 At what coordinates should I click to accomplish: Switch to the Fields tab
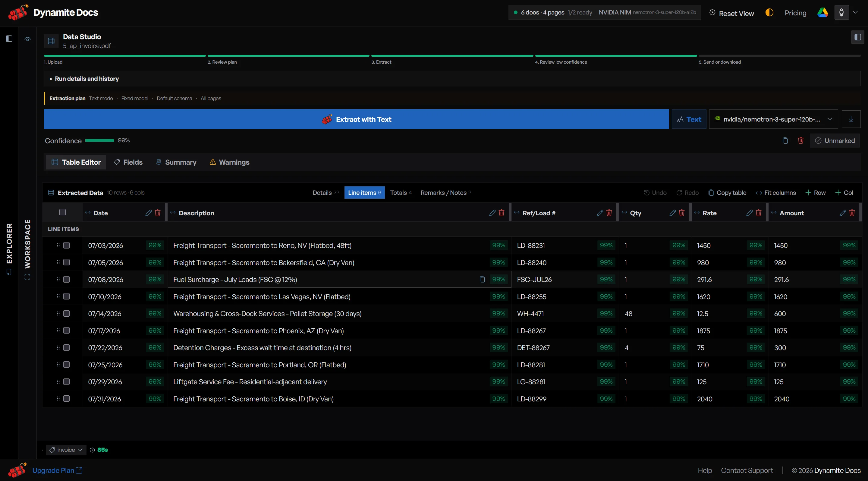[128, 162]
